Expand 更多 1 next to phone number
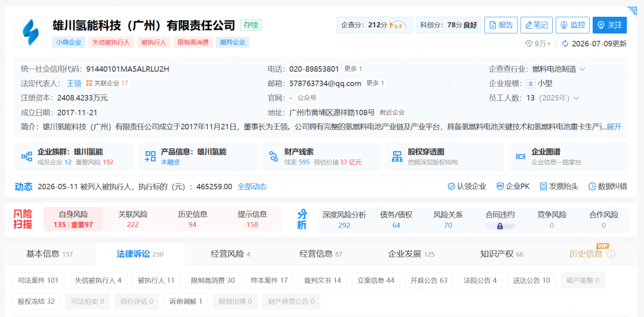Image resolution: width=644 pixels, height=317 pixels. [353, 69]
